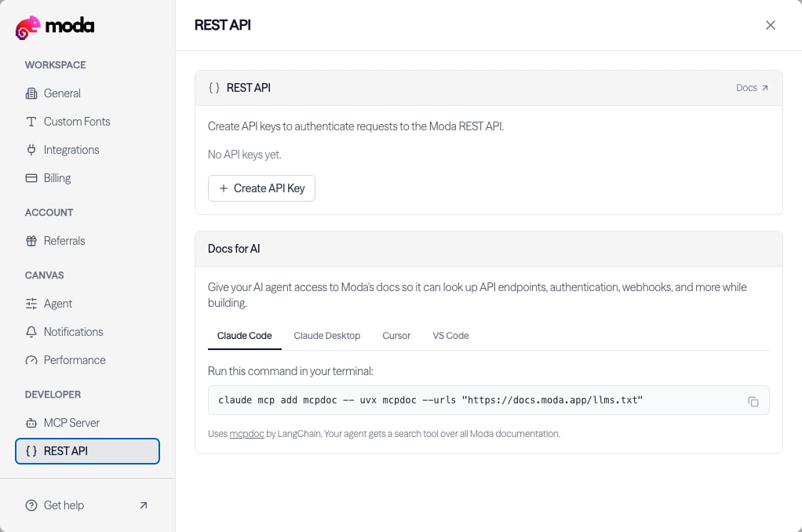
Task: Click the Referrals gift icon
Action: point(31,241)
